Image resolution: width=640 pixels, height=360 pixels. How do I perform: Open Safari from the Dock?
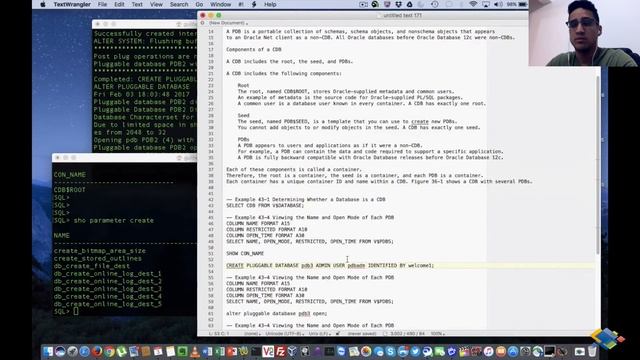tap(84, 351)
